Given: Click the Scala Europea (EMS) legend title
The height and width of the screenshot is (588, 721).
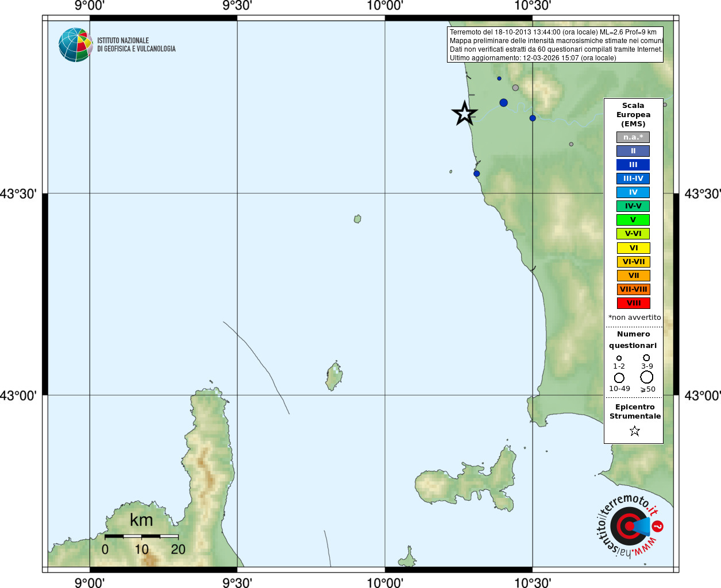Looking at the screenshot, I should click(633, 114).
